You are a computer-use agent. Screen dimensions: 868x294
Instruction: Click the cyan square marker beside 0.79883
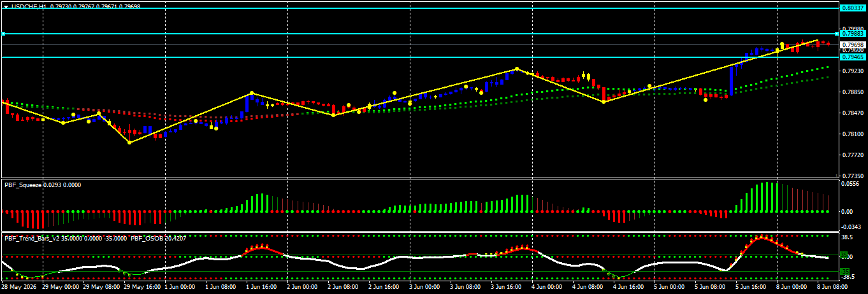click(x=837, y=33)
